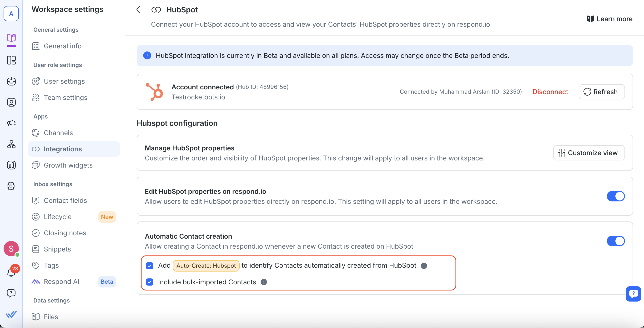Click the red Disconnect link
This screenshot has width=644, height=328.
550,92
